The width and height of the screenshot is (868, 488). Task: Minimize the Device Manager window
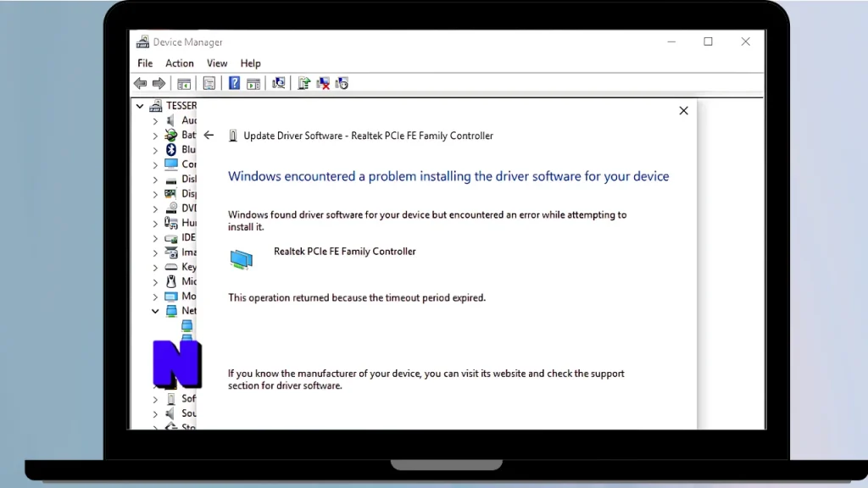pos(671,42)
